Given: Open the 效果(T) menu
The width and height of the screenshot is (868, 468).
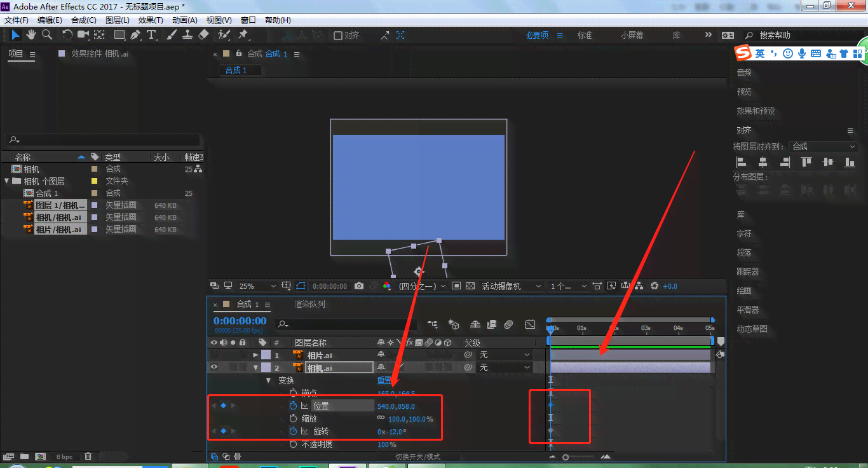Looking at the screenshot, I should (x=151, y=20).
